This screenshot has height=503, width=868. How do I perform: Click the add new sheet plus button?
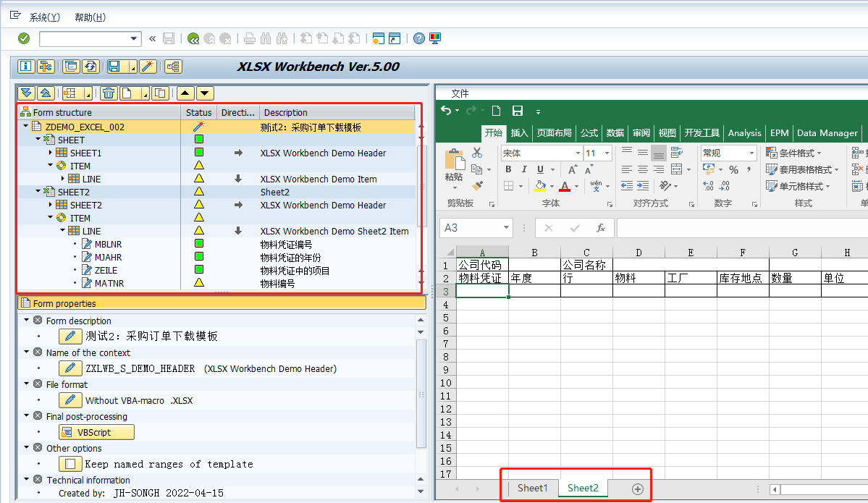click(x=638, y=489)
